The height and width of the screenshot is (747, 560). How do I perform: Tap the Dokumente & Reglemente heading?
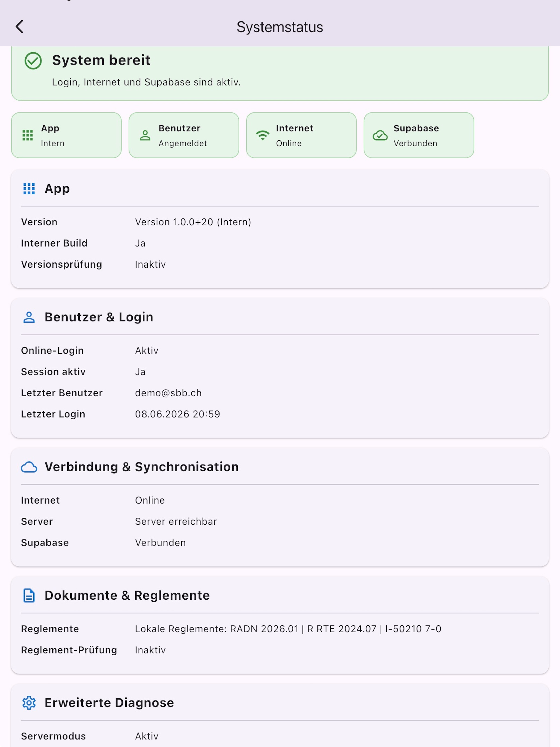click(127, 595)
